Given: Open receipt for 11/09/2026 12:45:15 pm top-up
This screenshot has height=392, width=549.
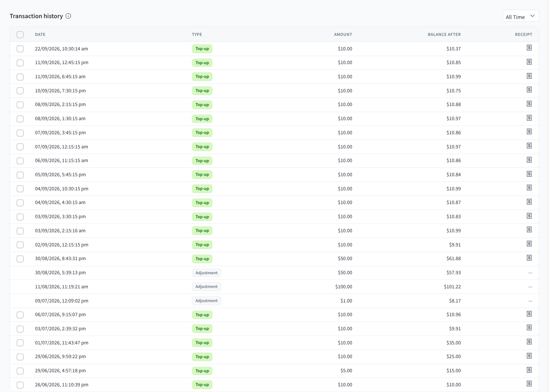Looking at the screenshot, I should click(x=529, y=62).
